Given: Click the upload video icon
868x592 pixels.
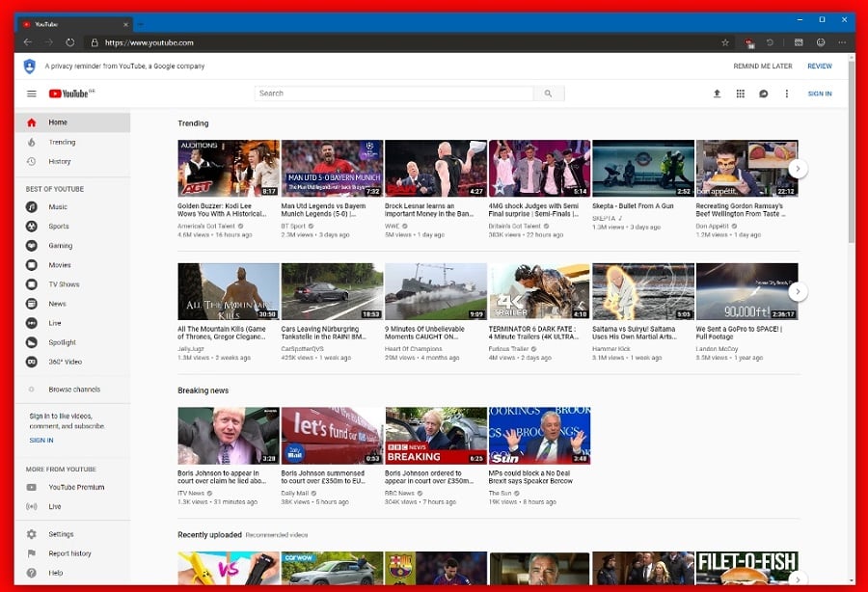Looking at the screenshot, I should [717, 94].
